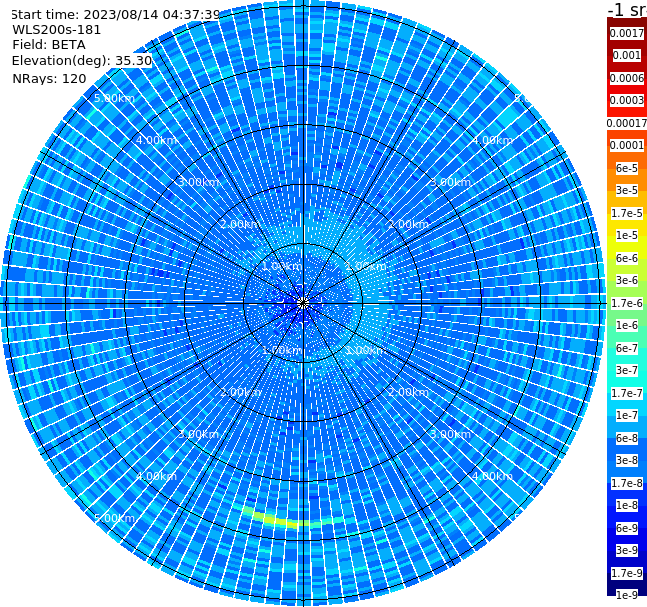
Task: Select the 1e-6 colorbar label
Action: (627, 325)
